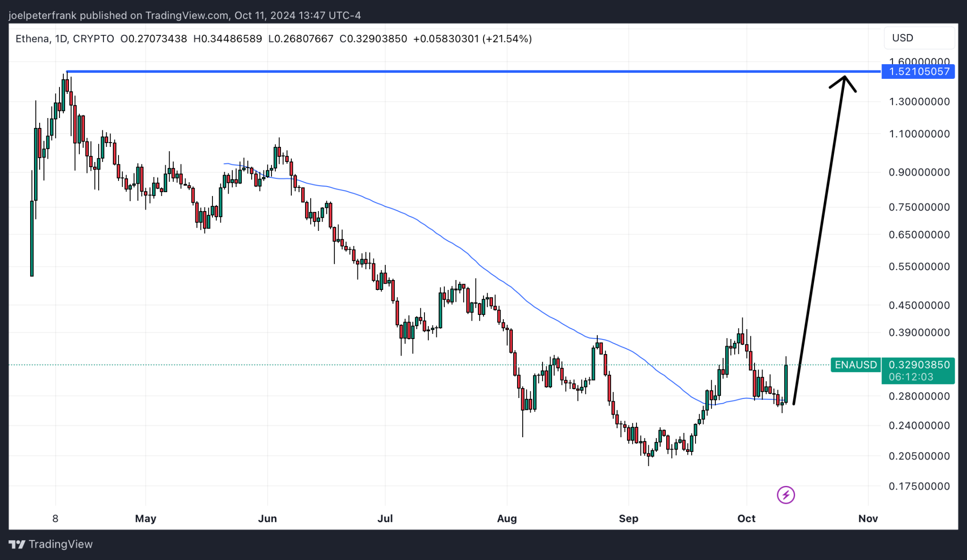Click the blue 1.52105057 price label
The width and height of the screenshot is (967, 560).
point(918,72)
